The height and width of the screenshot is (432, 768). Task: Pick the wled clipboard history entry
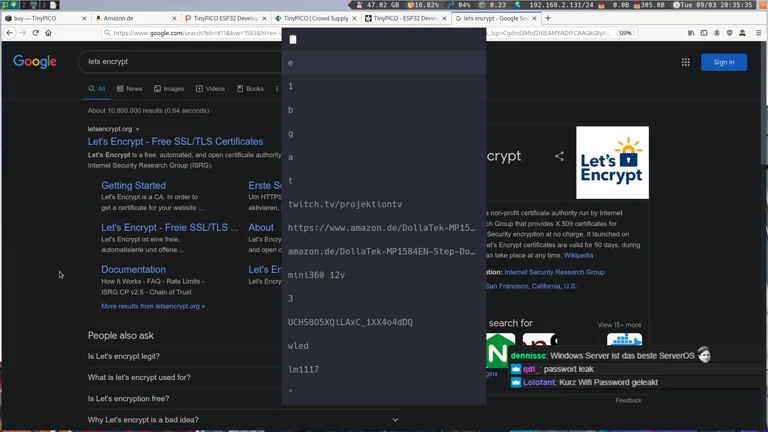pyautogui.click(x=298, y=346)
